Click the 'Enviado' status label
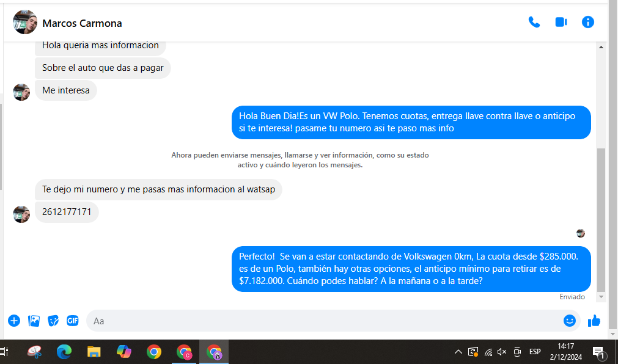618x364 pixels. [x=572, y=297]
